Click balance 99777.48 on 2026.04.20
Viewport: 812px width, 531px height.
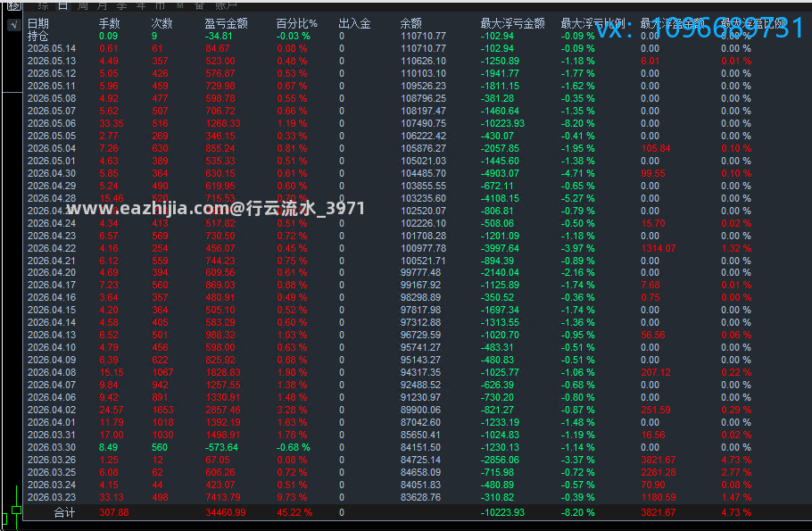pyautogui.click(x=420, y=272)
